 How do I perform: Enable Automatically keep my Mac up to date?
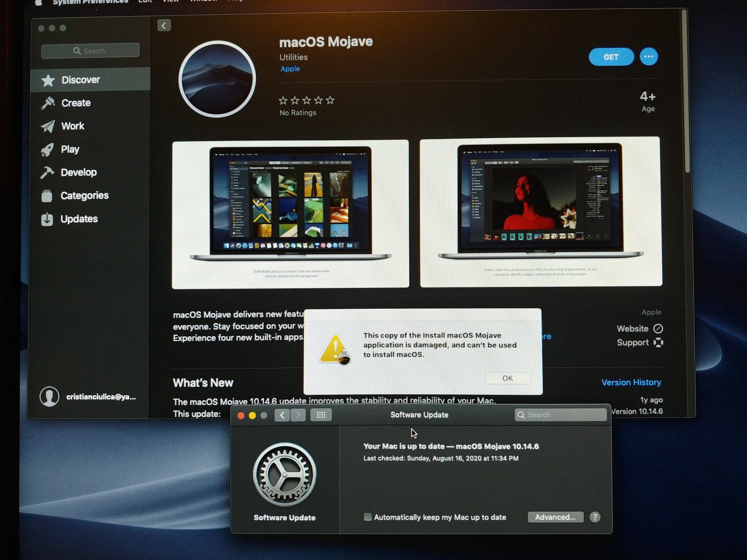[x=368, y=517]
